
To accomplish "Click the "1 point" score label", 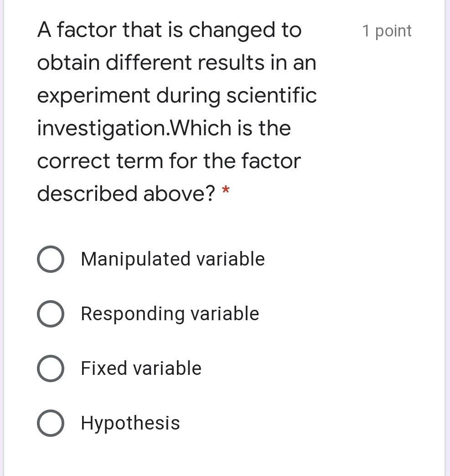I will click(x=387, y=31).
